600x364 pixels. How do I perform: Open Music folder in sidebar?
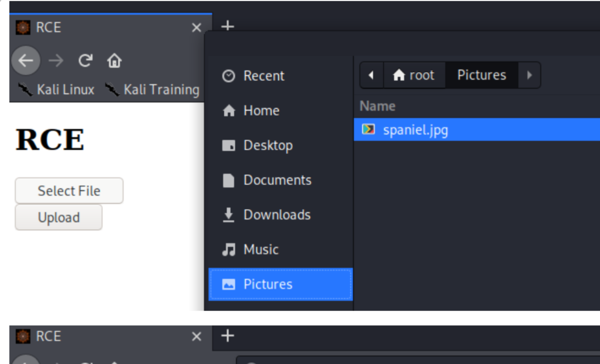click(x=280, y=250)
